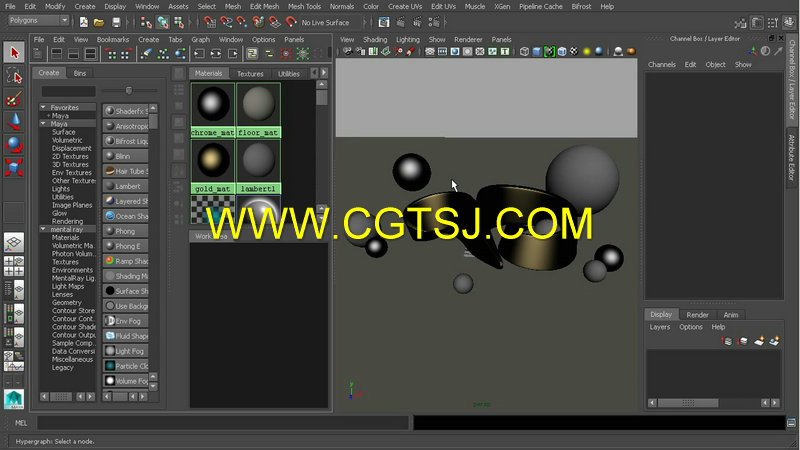This screenshot has height=450, width=800.
Task: Choose the Paint Selection tool
Action: point(14,98)
